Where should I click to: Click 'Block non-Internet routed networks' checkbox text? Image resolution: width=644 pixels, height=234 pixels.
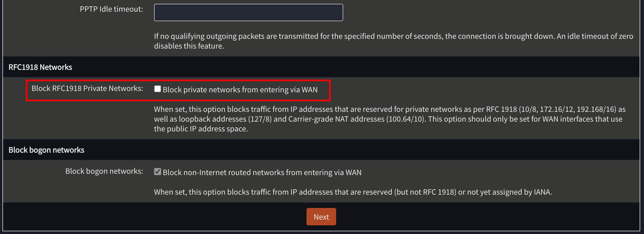pyautogui.click(x=262, y=172)
